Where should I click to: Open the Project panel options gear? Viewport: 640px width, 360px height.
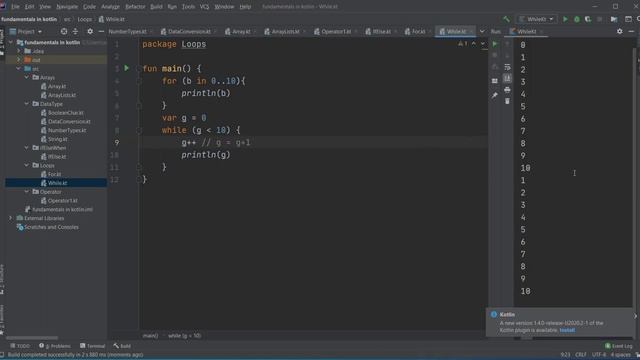[90, 31]
